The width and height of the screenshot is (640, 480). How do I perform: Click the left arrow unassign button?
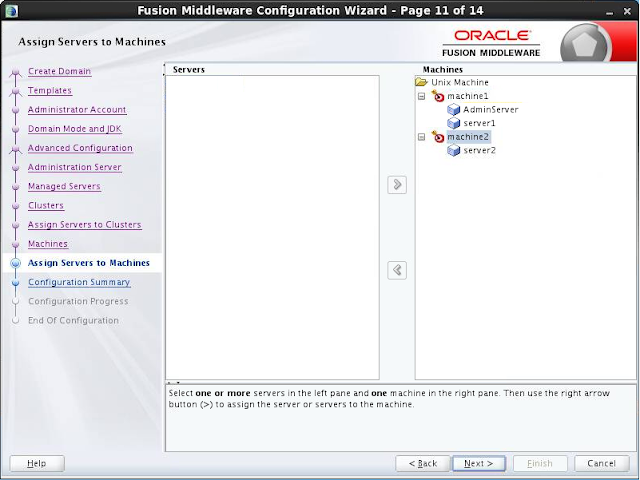click(397, 270)
